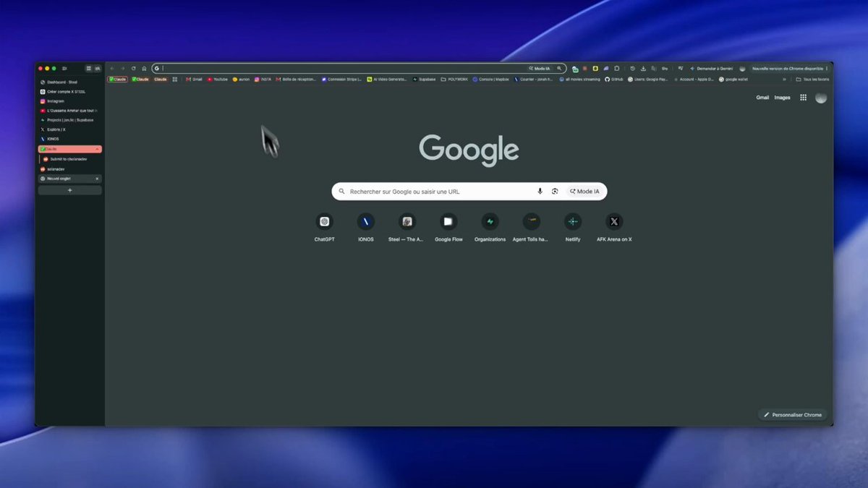Click Demander à Gemini button
The height and width of the screenshot is (488, 868).
coord(711,68)
